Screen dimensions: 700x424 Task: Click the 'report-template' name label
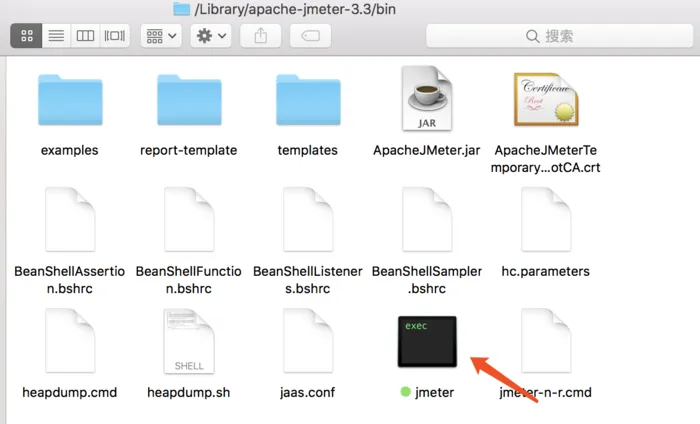[188, 150]
